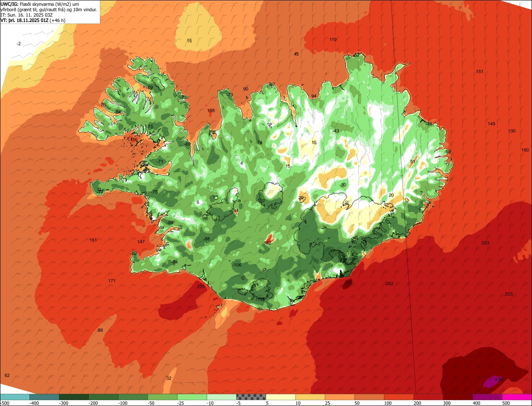Click the 89 value in southwest sea
The width and height of the screenshot is (532, 406).
100,330
